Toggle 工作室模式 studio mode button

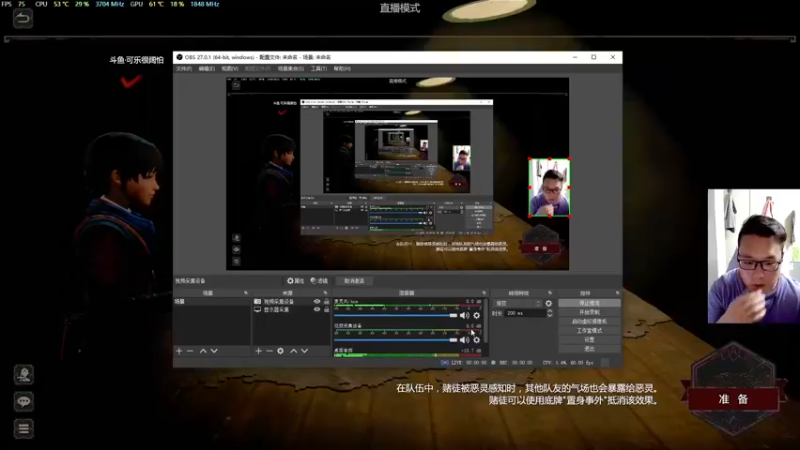(589, 331)
